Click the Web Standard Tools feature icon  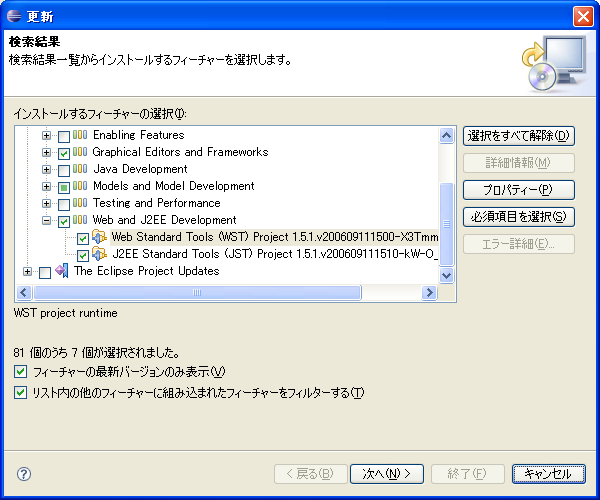(99, 238)
